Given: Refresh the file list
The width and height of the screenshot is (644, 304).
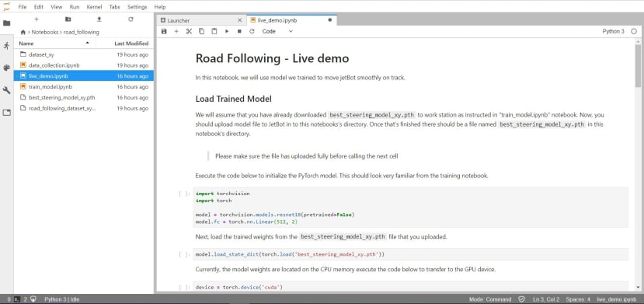Looking at the screenshot, I should click(131, 19).
